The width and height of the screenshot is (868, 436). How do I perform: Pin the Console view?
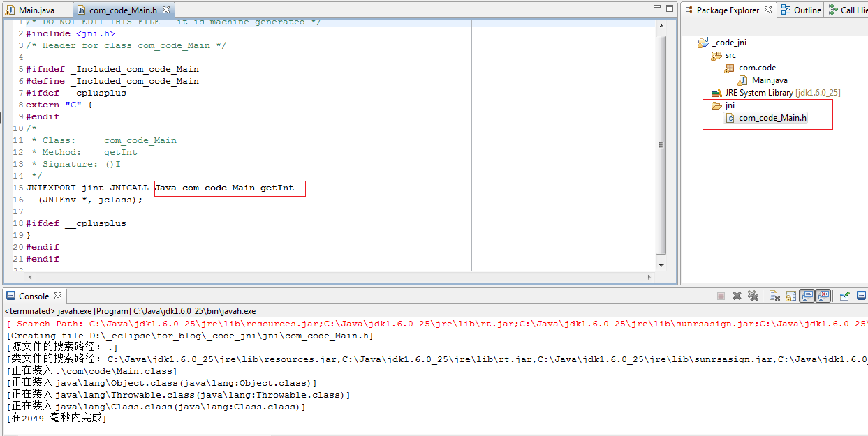pos(844,296)
